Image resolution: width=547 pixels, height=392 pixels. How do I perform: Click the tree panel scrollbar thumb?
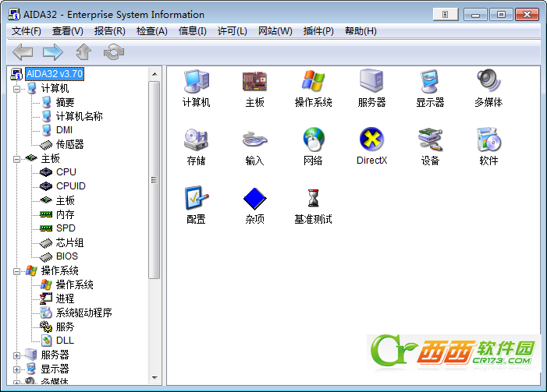click(x=155, y=180)
